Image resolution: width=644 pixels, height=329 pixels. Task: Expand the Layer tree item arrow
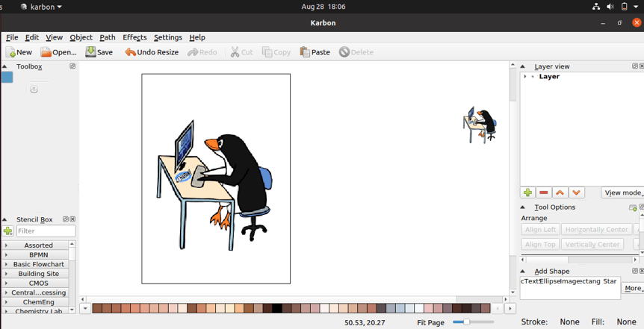tap(525, 77)
